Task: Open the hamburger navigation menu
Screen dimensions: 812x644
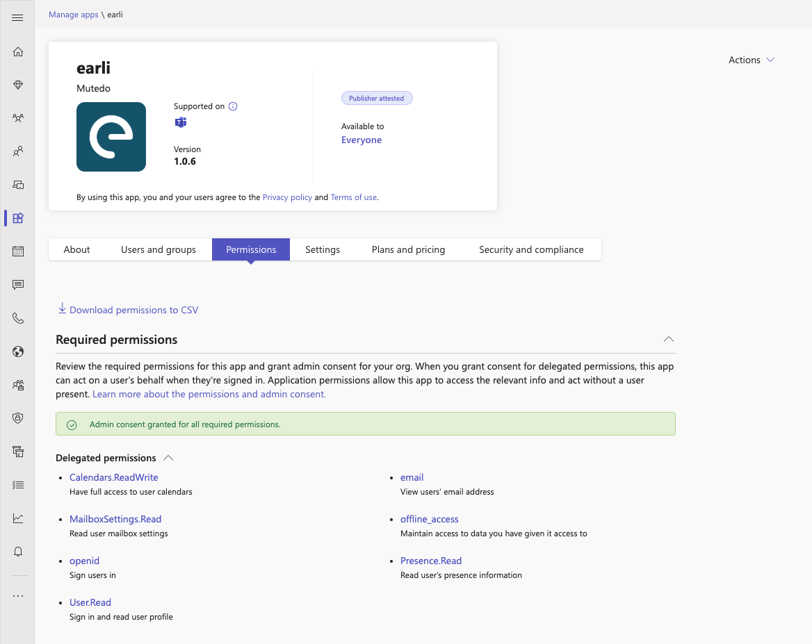Action: click(17, 17)
